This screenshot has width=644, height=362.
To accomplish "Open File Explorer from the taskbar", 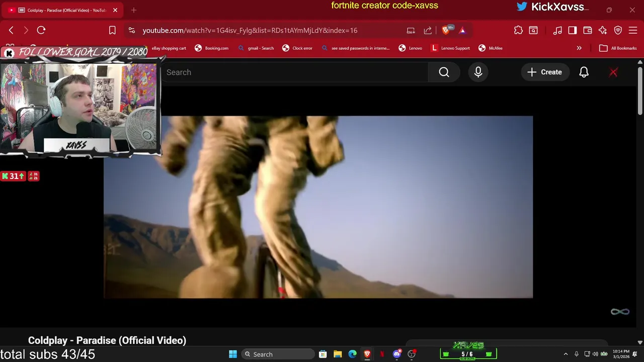I will (x=338, y=354).
